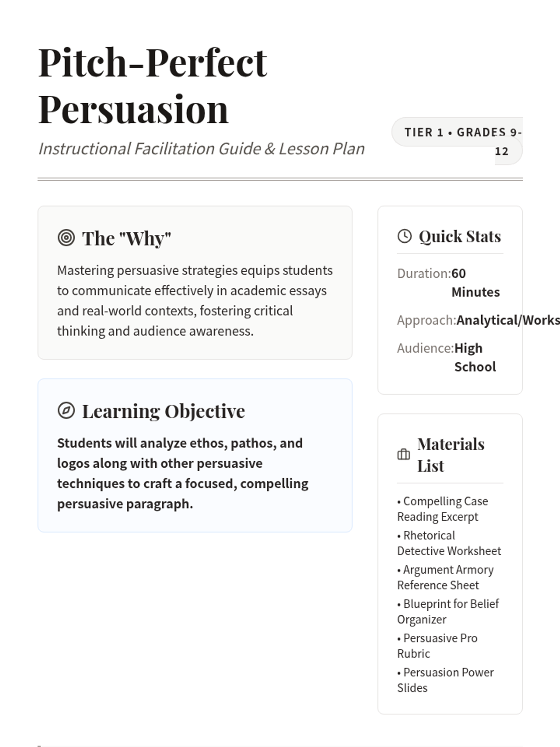Click the target icon beside The "Why"

pos(66,238)
